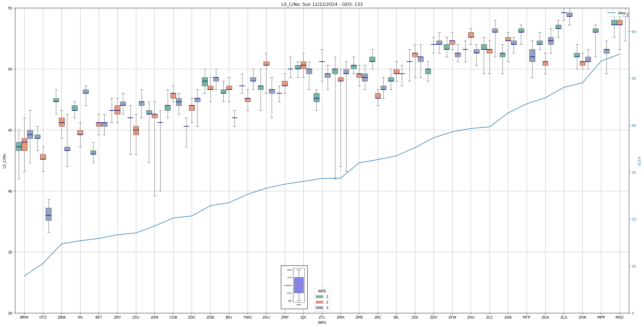644x327 pixels.
Task: Click the JNU x-axis tick label
Action: 229,317
